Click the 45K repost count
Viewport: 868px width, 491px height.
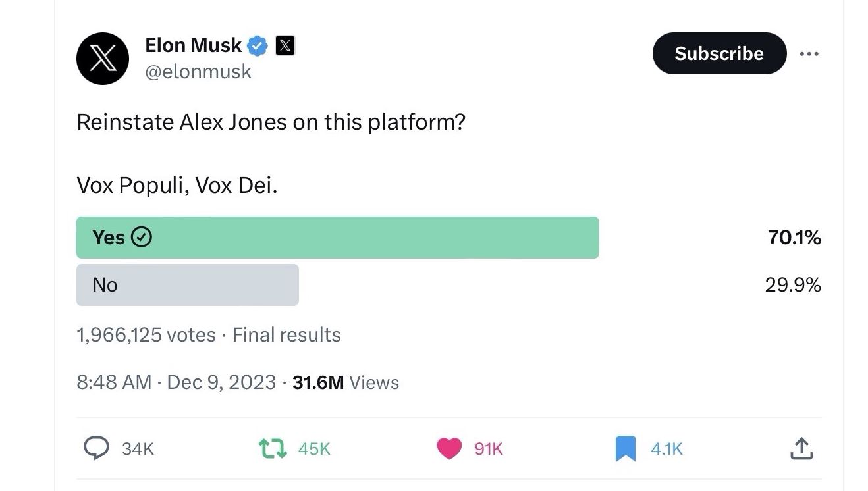coord(314,449)
